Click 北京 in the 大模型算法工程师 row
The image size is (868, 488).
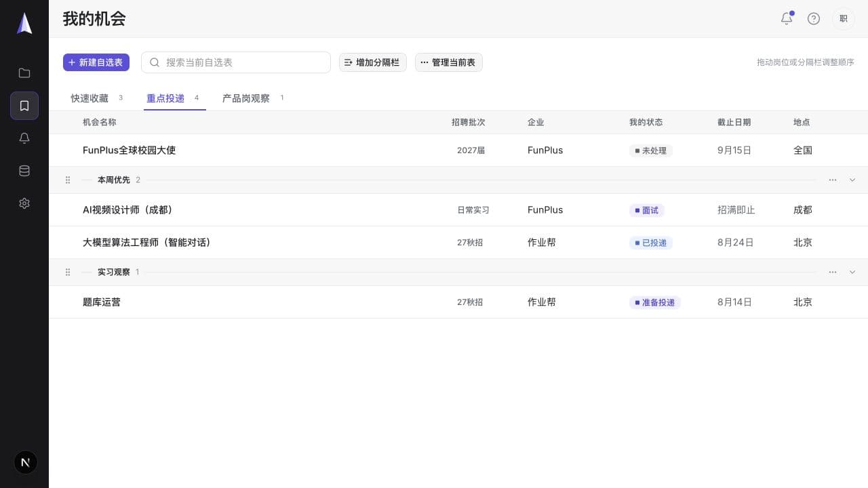tap(803, 243)
